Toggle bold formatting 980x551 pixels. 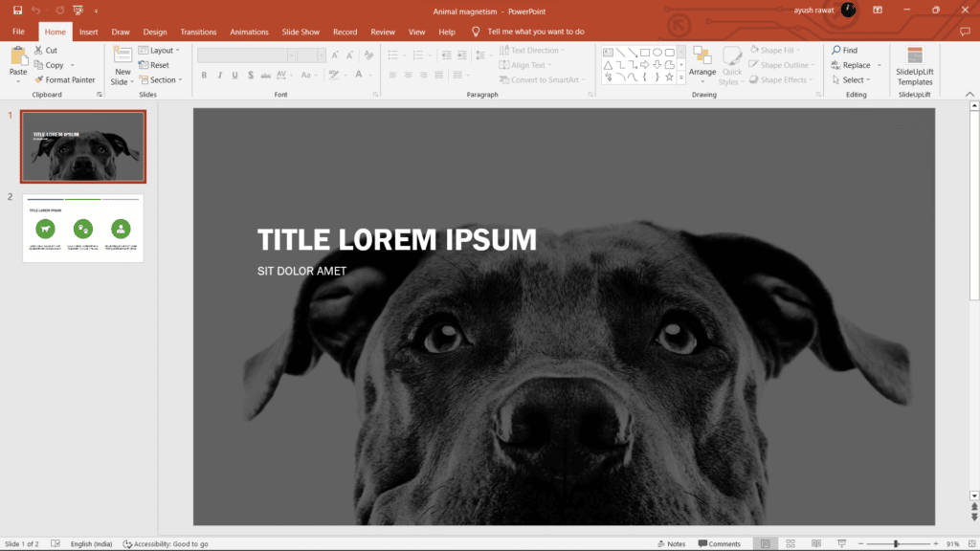pos(204,74)
